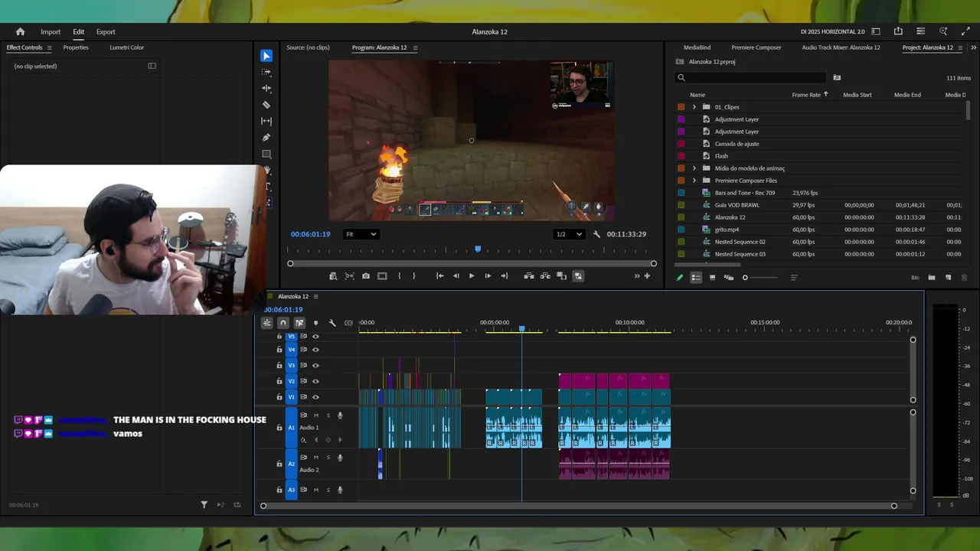Screen dimensions: 980x551
Task: Open the Quick Export share icon
Action: (898, 31)
